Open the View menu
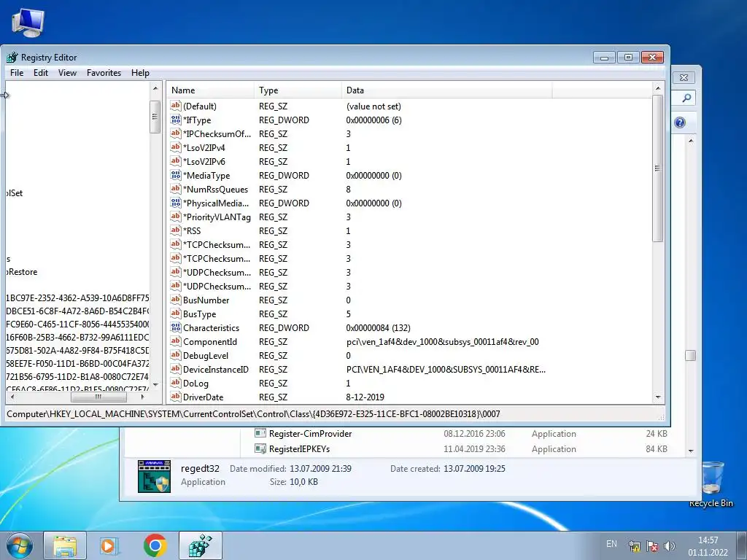Screen dimensions: 747x560 pyautogui.click(x=67, y=73)
